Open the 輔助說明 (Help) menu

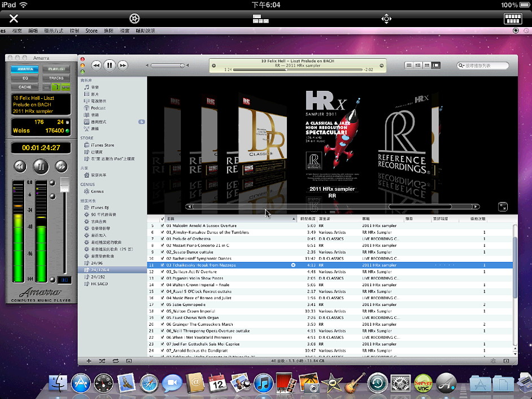pyautogui.click(x=145, y=30)
